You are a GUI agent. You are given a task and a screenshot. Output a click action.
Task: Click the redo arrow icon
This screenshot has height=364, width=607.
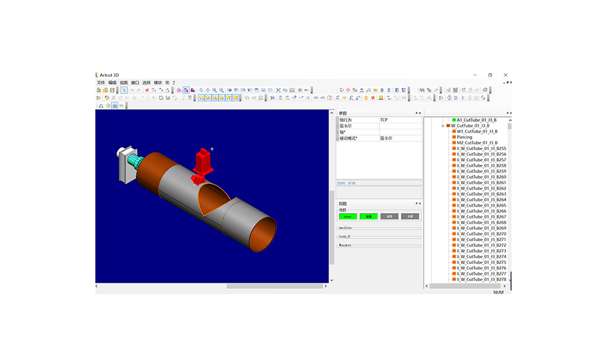tap(139, 90)
